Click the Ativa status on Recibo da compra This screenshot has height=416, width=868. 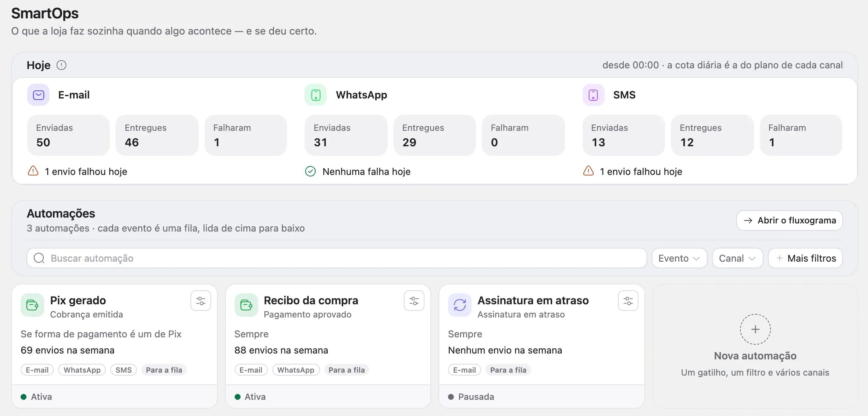coord(250,397)
